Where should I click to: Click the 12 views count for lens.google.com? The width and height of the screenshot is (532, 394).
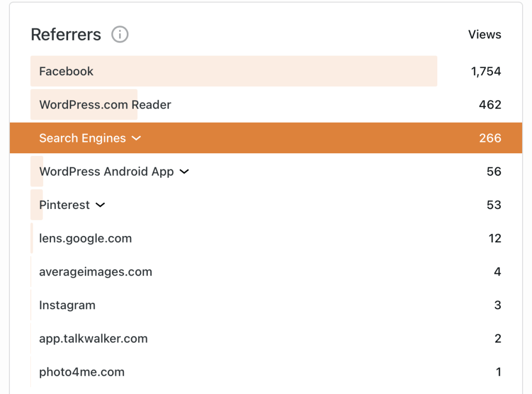[x=495, y=239]
